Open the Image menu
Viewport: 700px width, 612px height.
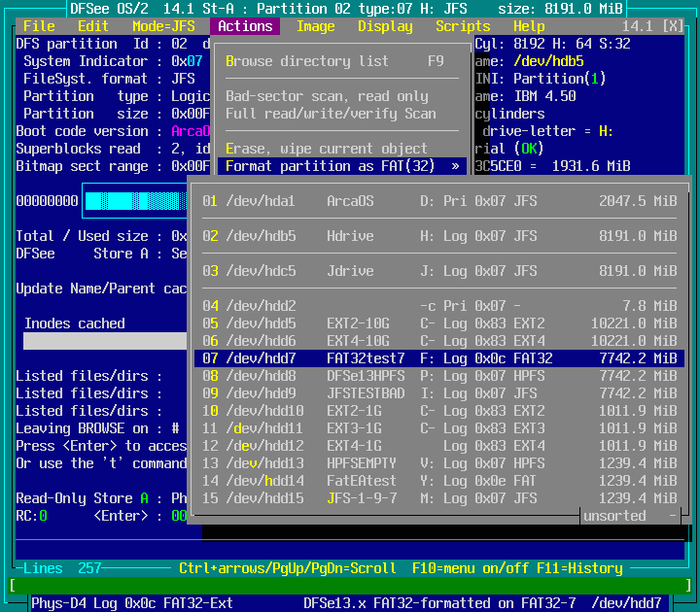tap(315, 26)
